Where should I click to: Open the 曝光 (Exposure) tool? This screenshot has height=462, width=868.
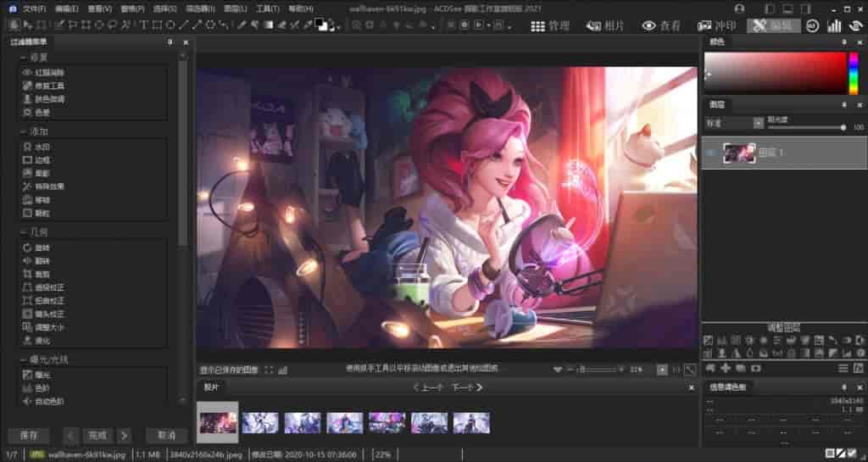(42, 374)
